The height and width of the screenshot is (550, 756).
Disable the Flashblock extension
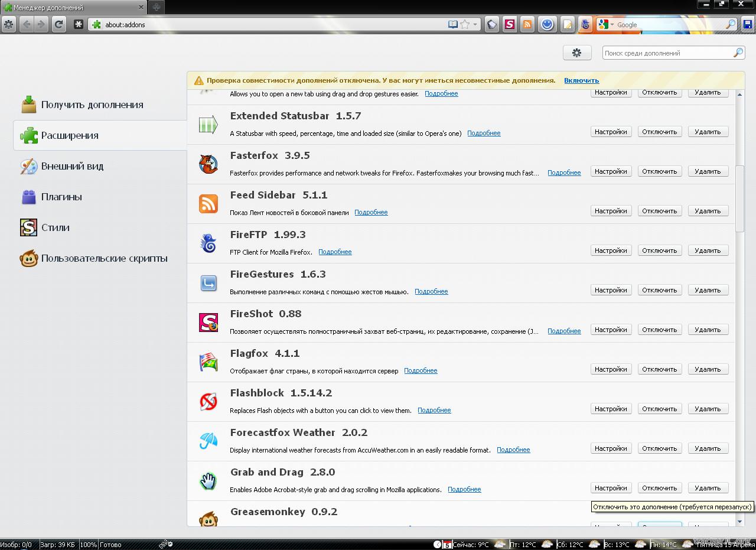659,409
